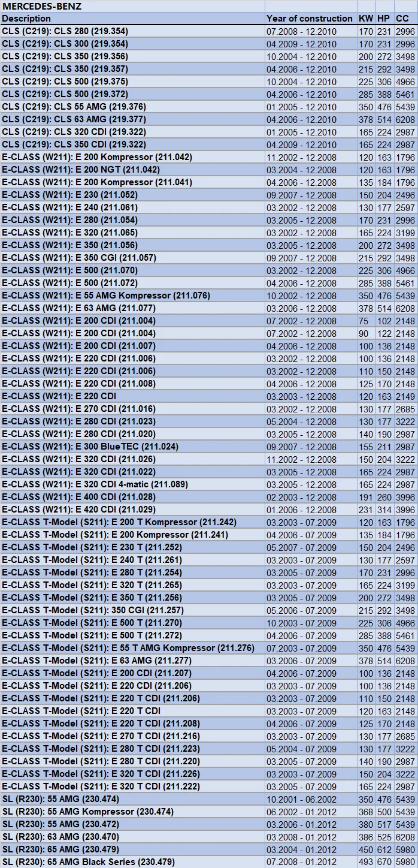This screenshot has height=868, width=418.
Task: Select the E 300 BlueTEC (211.024) row
Action: 209,447
